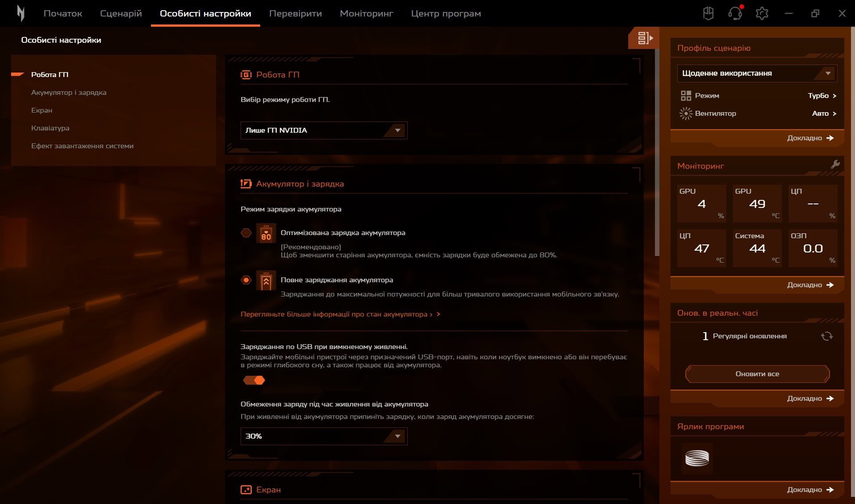Click the full charge battery icon
Screen dimensions: 855x504
point(266,280)
